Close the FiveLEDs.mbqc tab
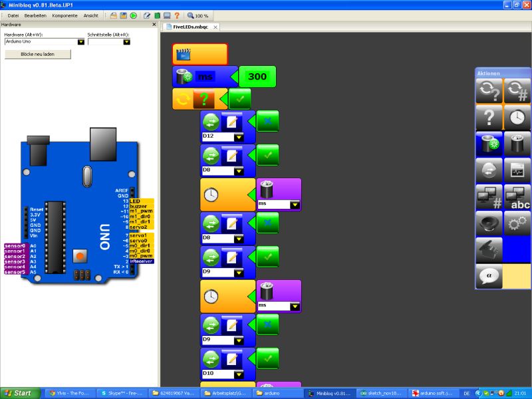Viewport: 532px width, 399px height. click(x=215, y=27)
